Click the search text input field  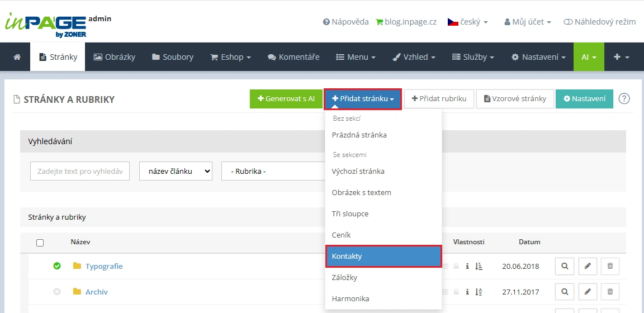point(80,171)
